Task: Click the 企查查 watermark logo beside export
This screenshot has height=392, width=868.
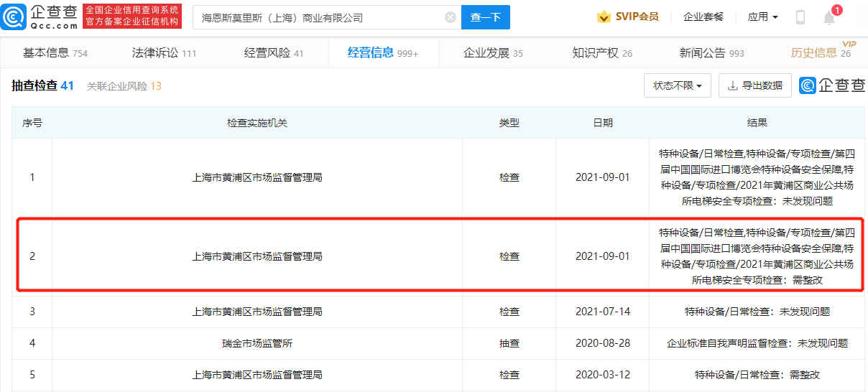Action: pos(833,85)
